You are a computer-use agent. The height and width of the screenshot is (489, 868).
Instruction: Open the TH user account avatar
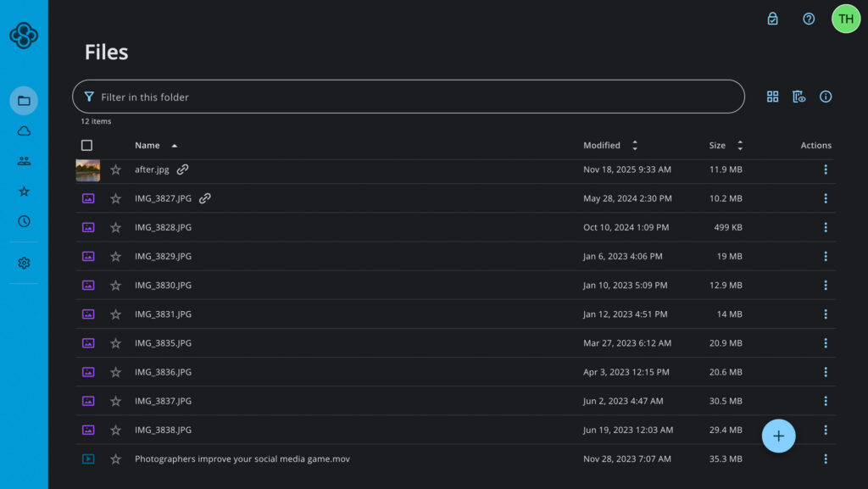844,18
